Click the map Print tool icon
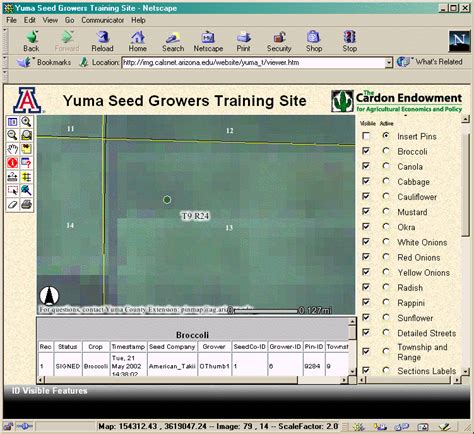This screenshot has height=434, width=474. pos(26,204)
